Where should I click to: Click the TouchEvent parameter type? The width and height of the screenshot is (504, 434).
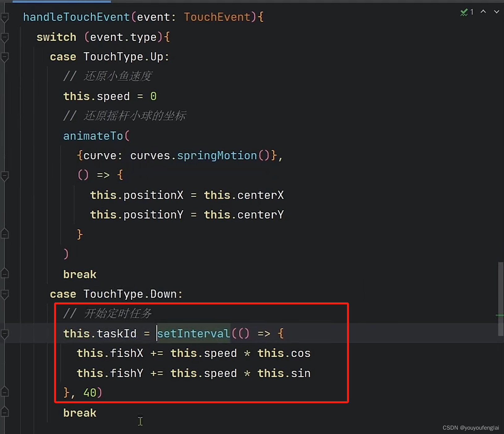coord(217,17)
